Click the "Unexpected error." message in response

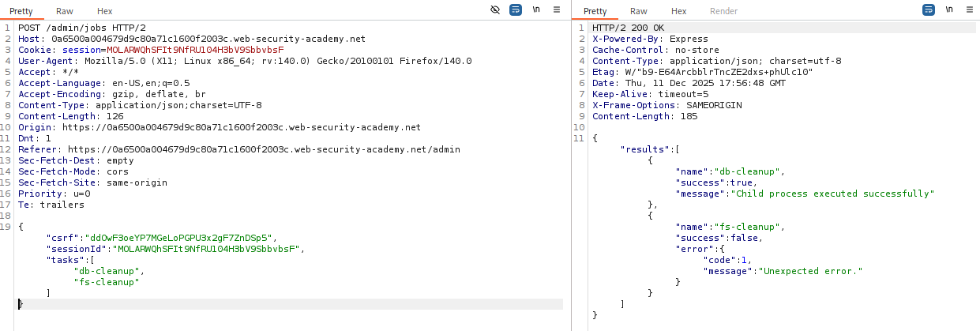pyautogui.click(x=810, y=271)
